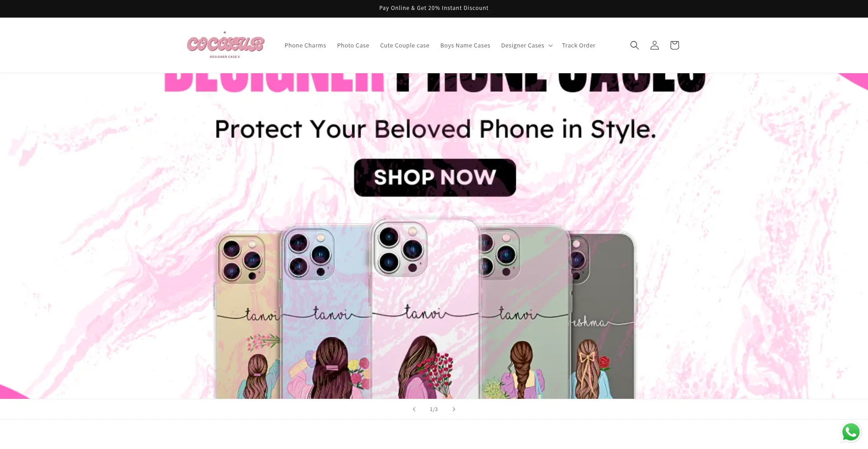The height and width of the screenshot is (449, 868).
Task: Go to Boys Name Cases page
Action: click(x=465, y=46)
